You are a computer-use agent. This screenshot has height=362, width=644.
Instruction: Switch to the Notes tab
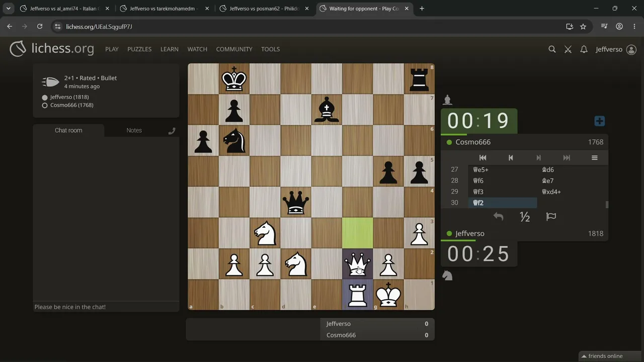click(134, 130)
